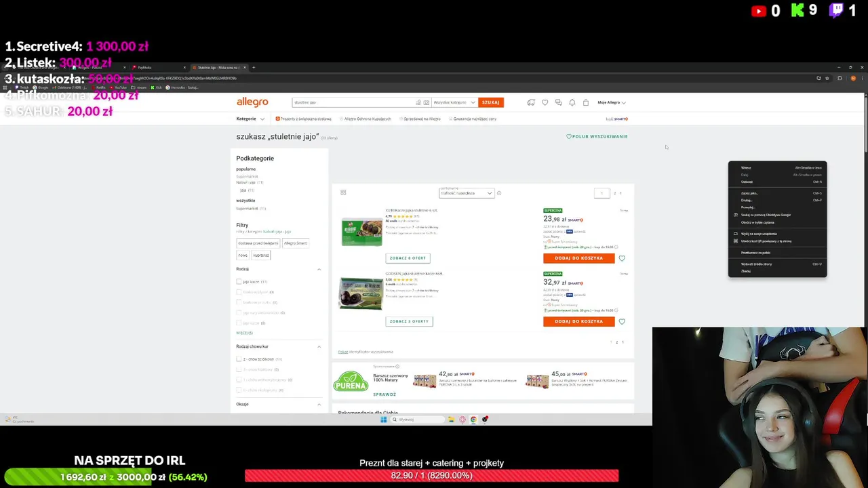Click the Allegro logo

coord(252,102)
